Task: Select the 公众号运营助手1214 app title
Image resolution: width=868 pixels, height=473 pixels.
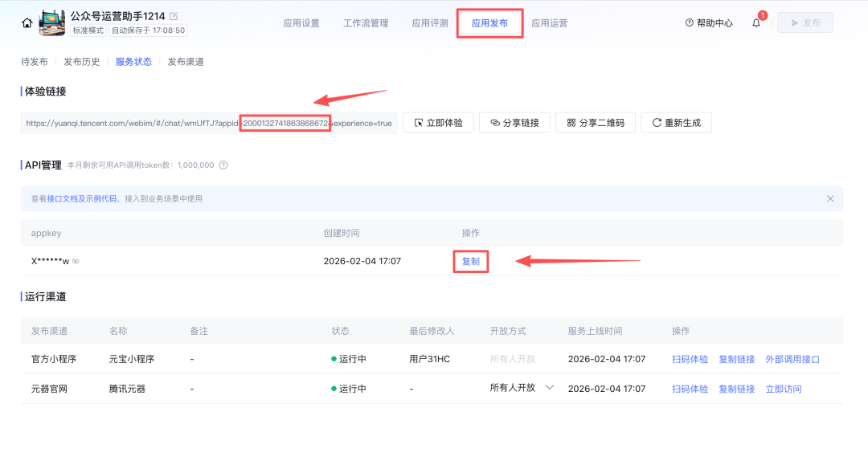Action: [x=117, y=16]
